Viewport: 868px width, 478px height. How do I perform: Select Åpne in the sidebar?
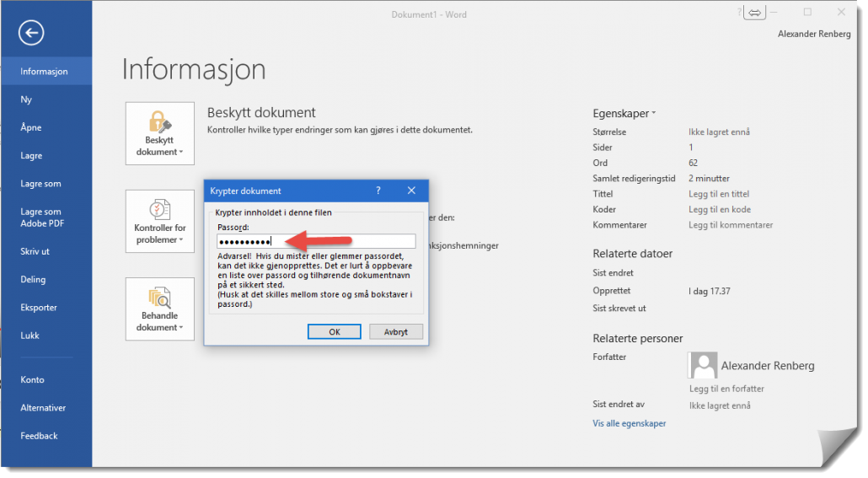coord(46,127)
